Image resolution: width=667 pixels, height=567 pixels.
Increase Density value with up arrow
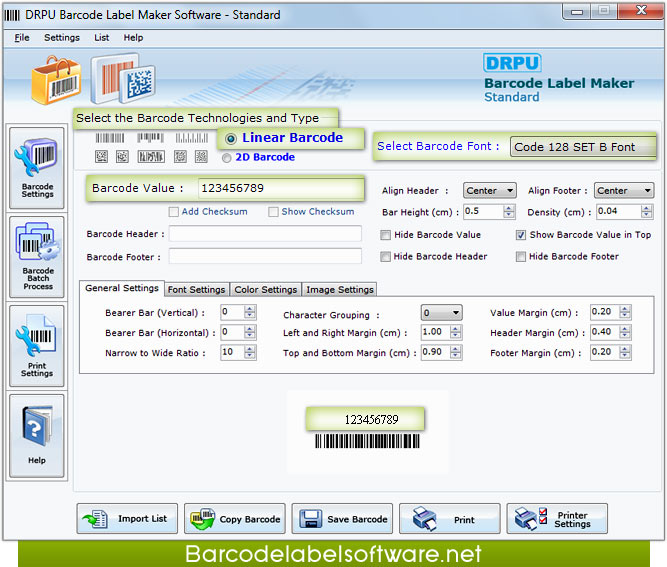click(647, 208)
